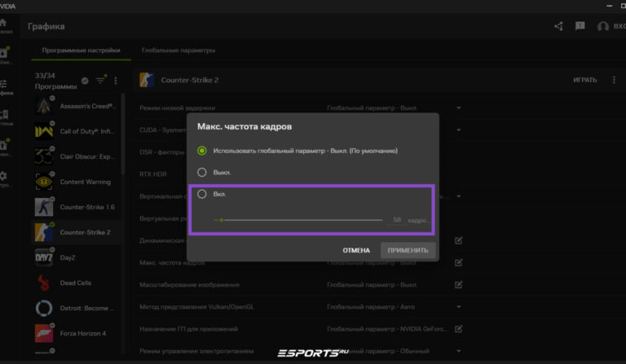Click Counter-Strike 2 icon in list

[x=43, y=232]
